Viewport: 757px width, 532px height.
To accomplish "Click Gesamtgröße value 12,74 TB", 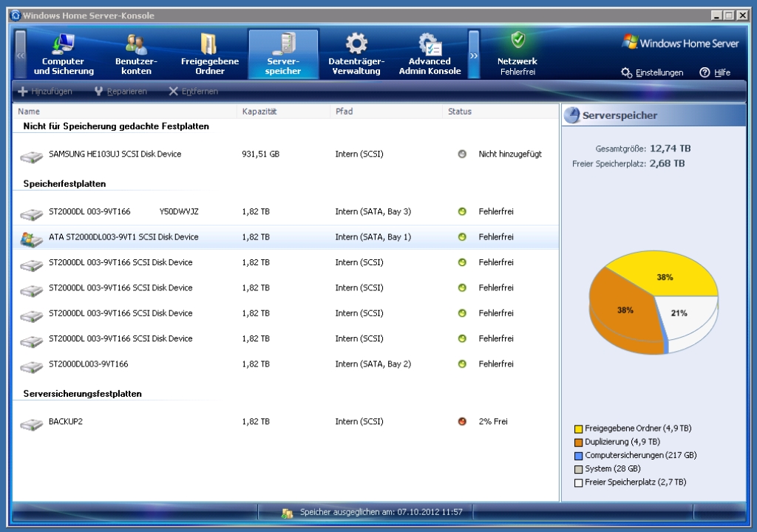I will pyautogui.click(x=670, y=149).
